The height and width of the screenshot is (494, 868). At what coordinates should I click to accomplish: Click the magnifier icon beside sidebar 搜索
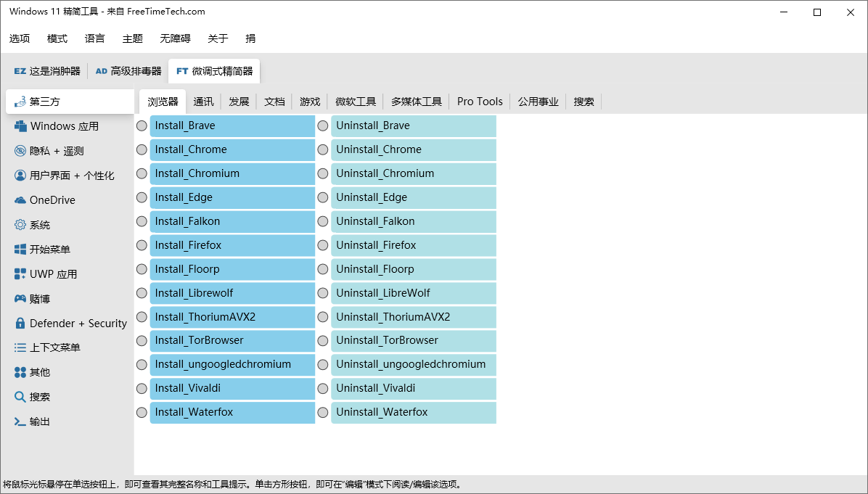20,397
